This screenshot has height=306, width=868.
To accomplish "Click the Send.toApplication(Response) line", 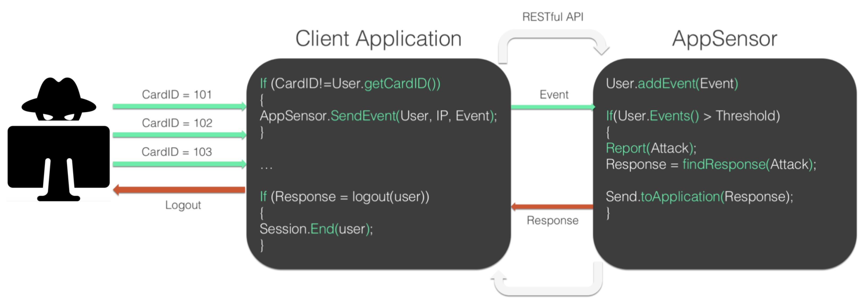I will pyautogui.click(x=699, y=196).
